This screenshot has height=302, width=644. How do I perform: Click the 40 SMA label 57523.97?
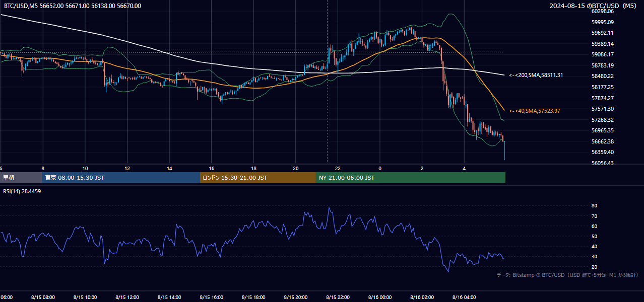(x=535, y=110)
